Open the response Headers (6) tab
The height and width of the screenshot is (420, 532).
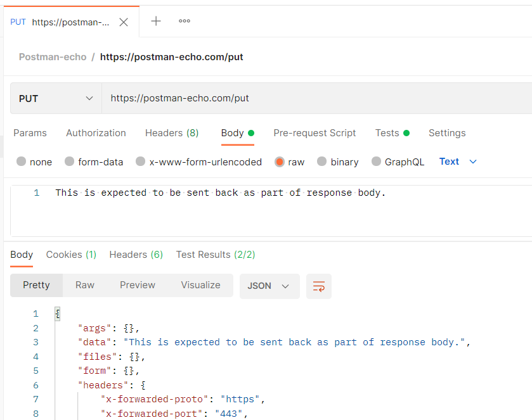[x=136, y=255]
